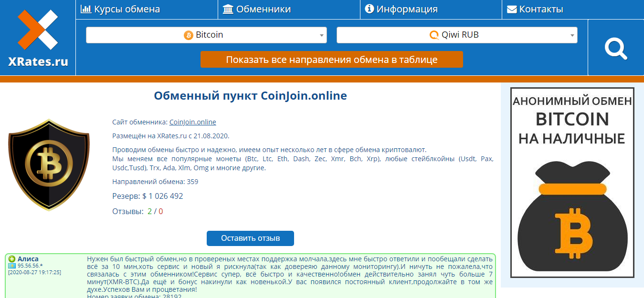Click the info circle icon beside Информация
Image resolution: width=644 pixels, height=298 pixels.
369,9
